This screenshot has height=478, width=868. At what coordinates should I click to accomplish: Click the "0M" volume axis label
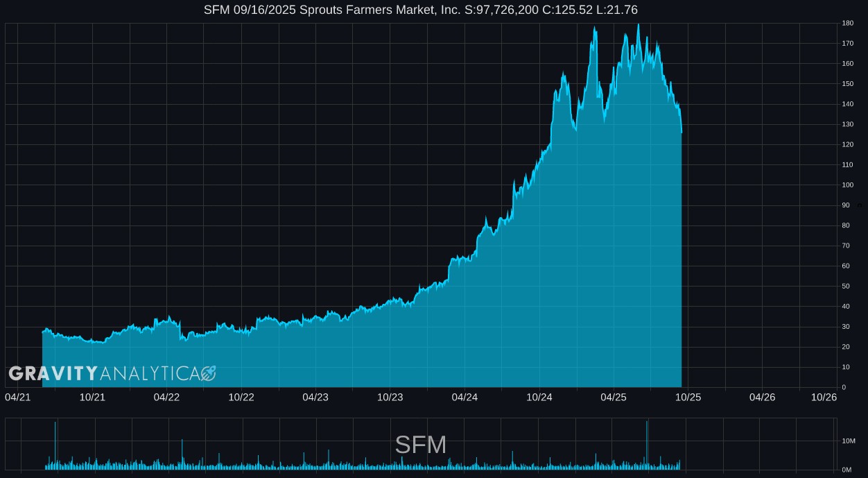pos(847,470)
